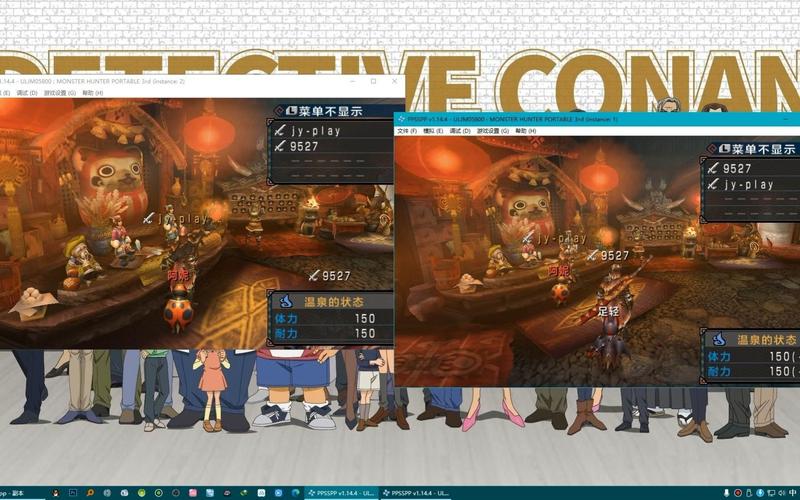
Task: Open the volume tray icon
Action: click(x=782, y=493)
